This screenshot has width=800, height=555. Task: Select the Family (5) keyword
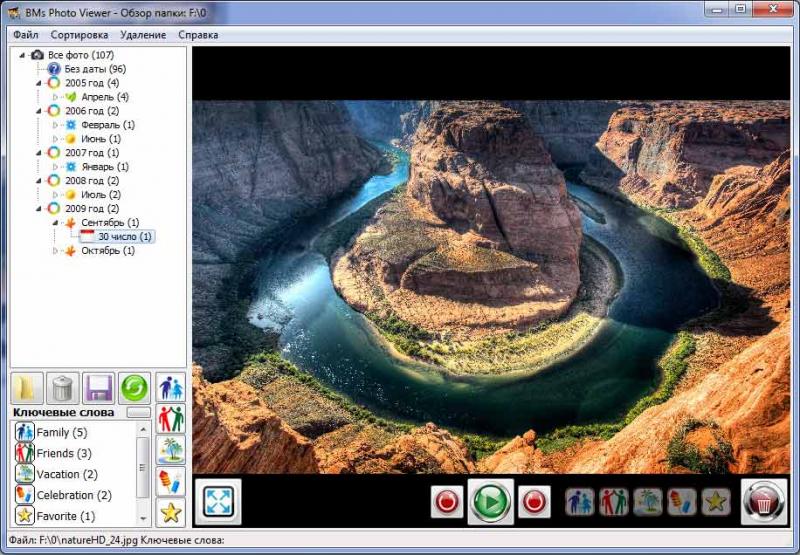(x=62, y=433)
